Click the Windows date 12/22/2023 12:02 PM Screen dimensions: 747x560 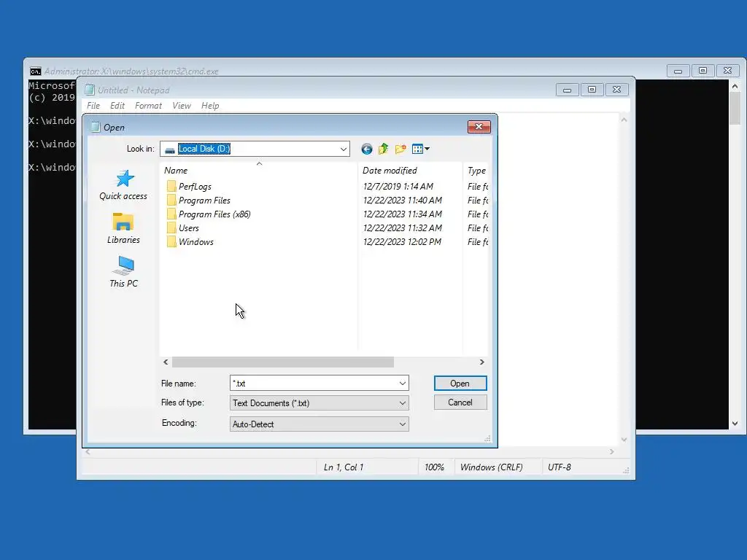coord(402,242)
